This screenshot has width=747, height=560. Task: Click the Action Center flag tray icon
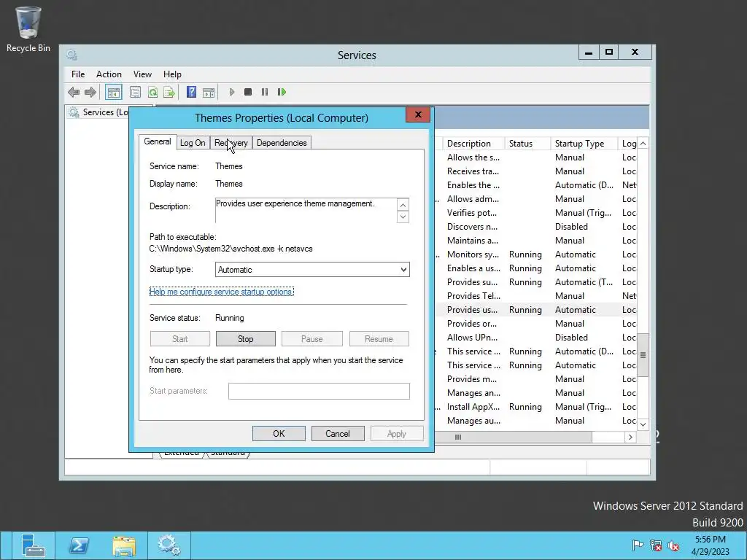click(x=638, y=545)
